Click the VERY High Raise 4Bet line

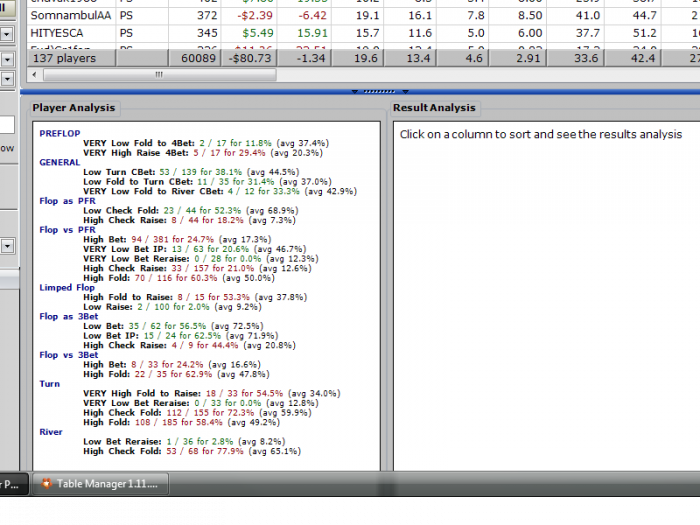[203, 153]
